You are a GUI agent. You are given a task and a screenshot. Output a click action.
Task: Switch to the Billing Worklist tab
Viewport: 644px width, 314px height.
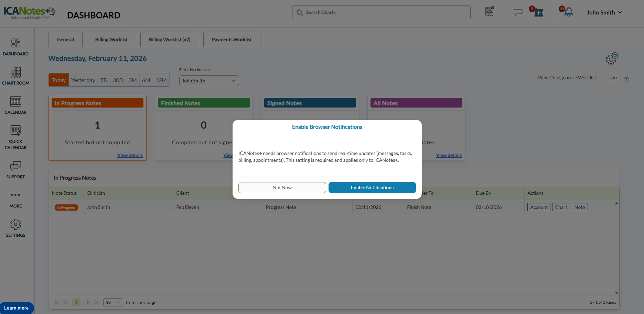[x=111, y=40]
